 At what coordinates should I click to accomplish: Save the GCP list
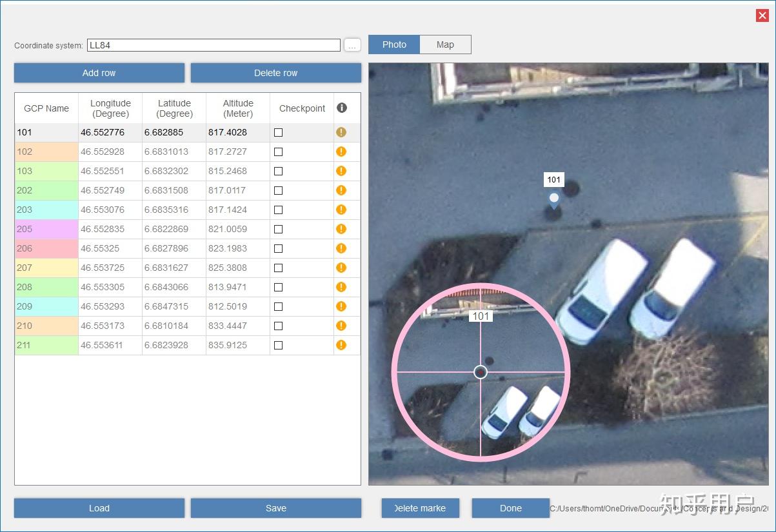275,508
